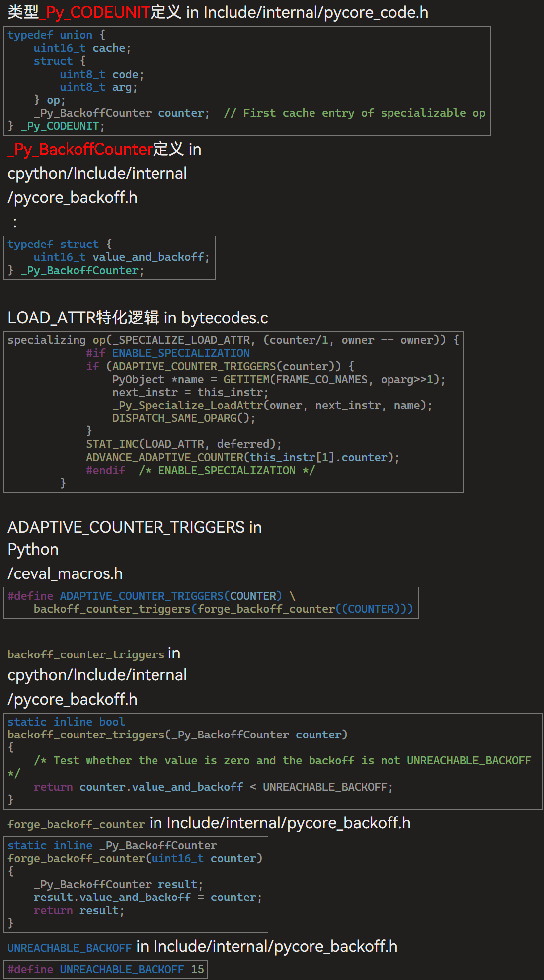Click 'next_instr = this_instr;' line
The image size is (544, 980).
190,393
